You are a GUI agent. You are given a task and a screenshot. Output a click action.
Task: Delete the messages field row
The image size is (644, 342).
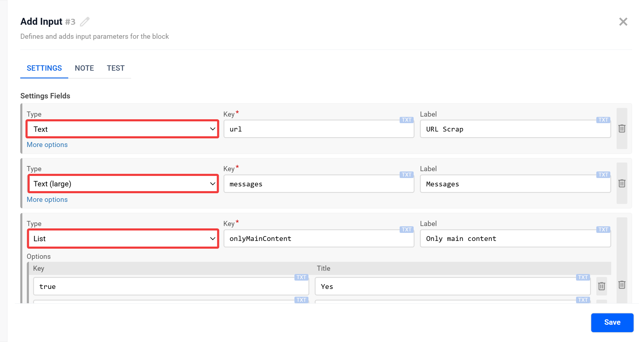622,183
